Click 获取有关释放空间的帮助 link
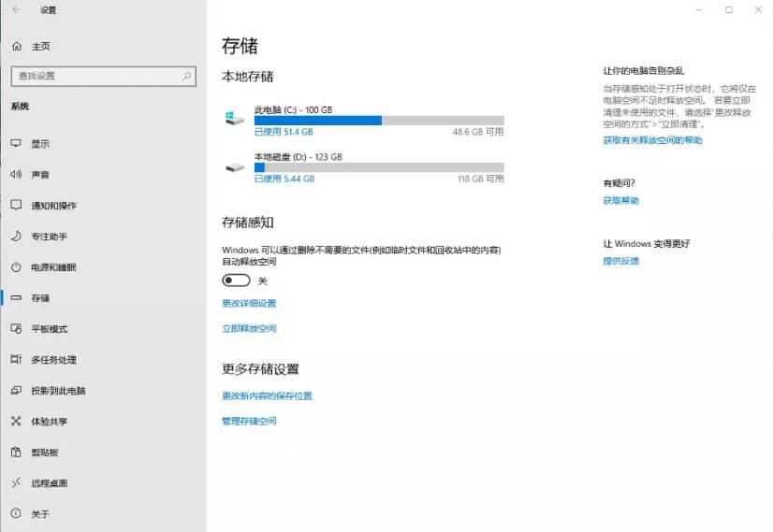This screenshot has height=532, width=773. click(x=652, y=140)
